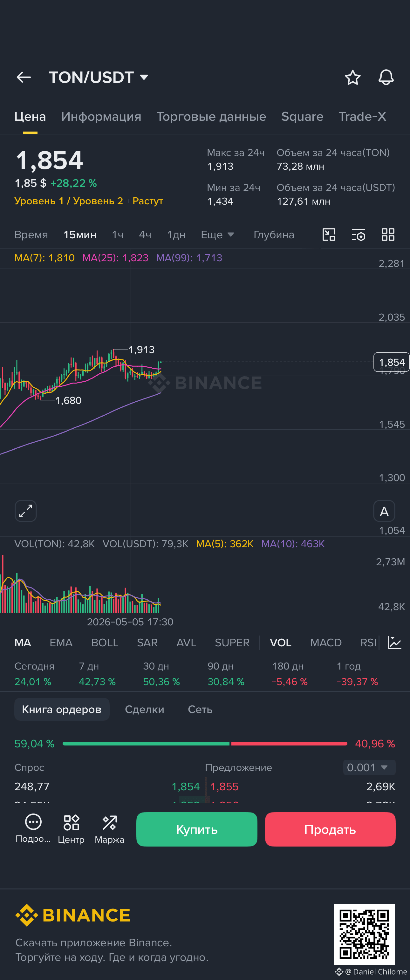Viewport: 410px width, 980px height.
Task: Open the Сделки trades tab
Action: pos(145,709)
